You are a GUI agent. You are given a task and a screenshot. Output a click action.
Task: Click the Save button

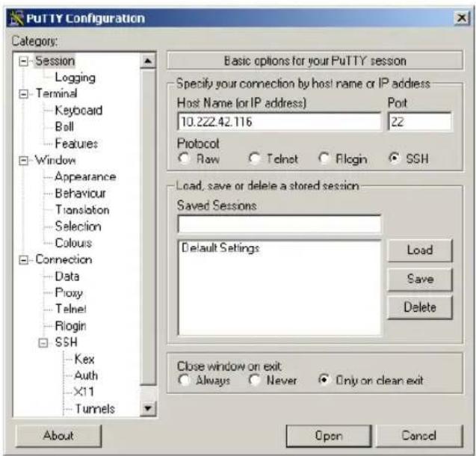pos(420,279)
